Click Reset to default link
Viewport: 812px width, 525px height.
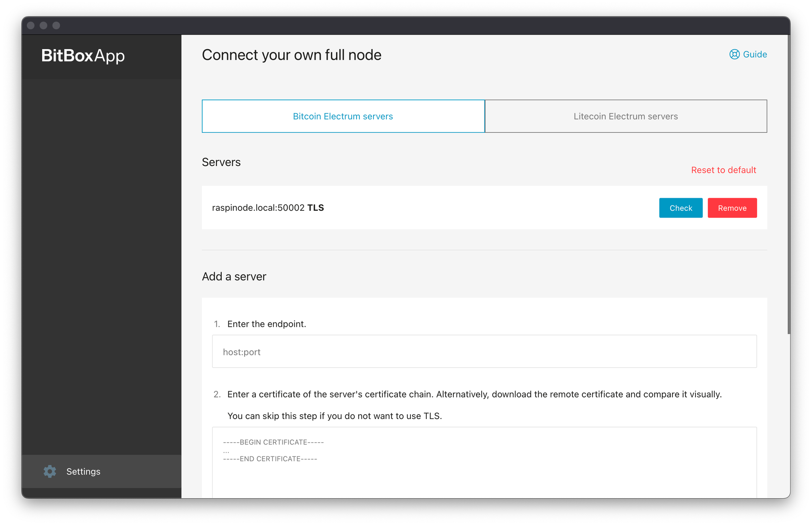[x=723, y=170]
